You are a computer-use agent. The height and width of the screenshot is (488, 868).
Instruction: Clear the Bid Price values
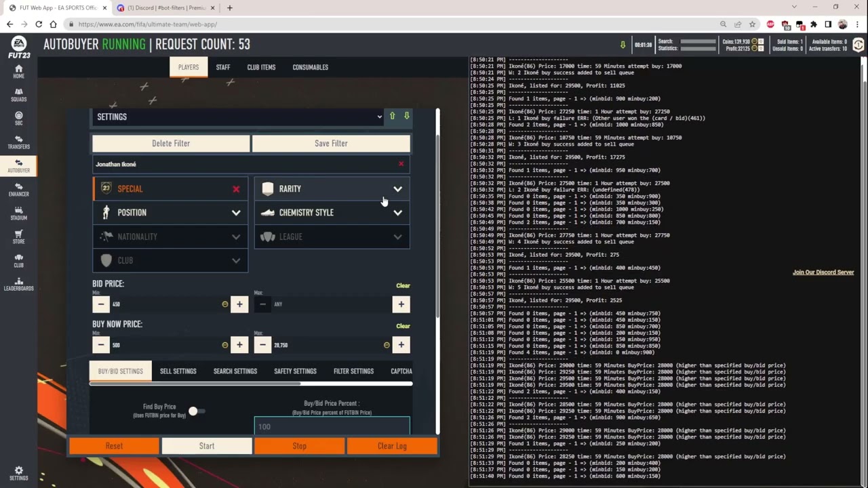coord(403,285)
